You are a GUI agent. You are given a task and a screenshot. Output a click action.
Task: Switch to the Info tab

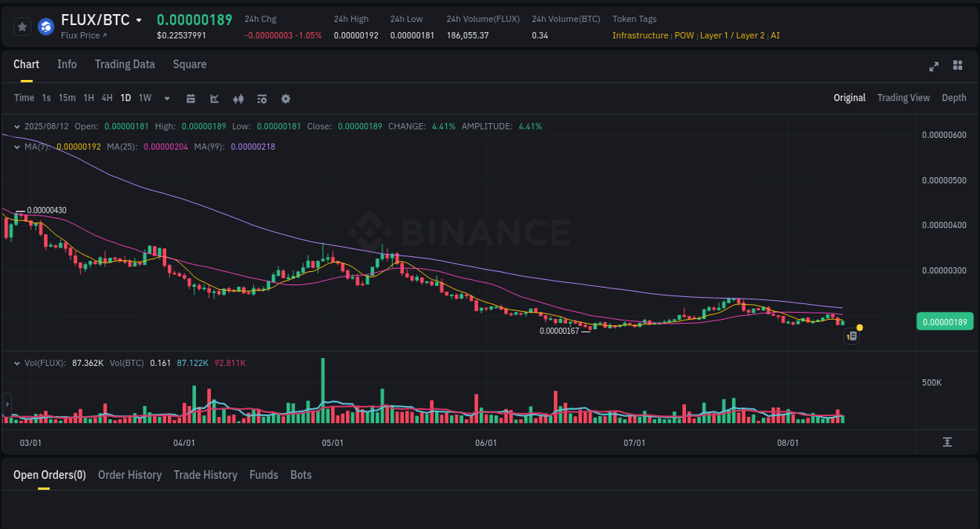pos(67,64)
